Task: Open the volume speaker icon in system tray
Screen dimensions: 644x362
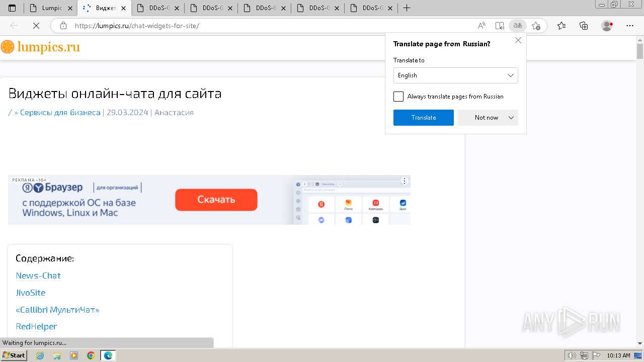Action: (573, 355)
